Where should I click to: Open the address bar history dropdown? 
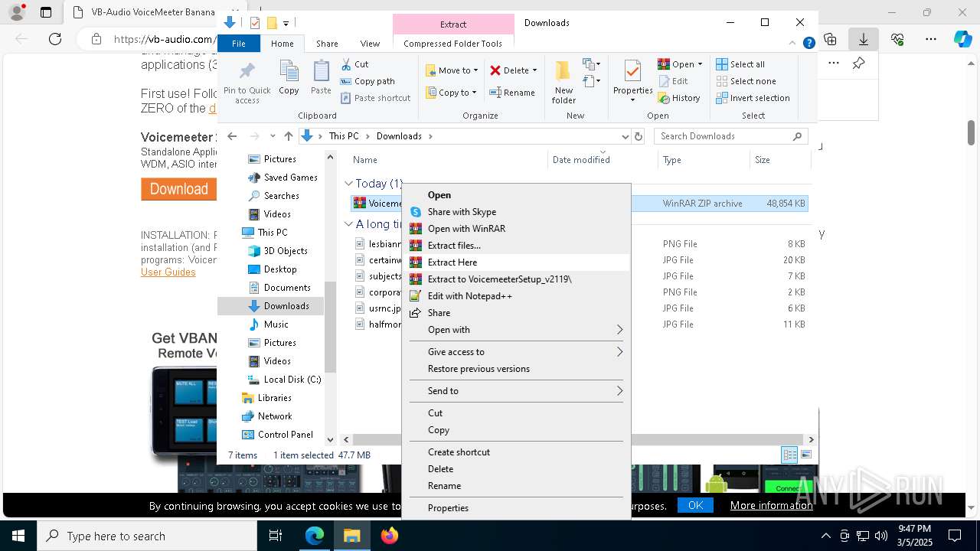[625, 136]
